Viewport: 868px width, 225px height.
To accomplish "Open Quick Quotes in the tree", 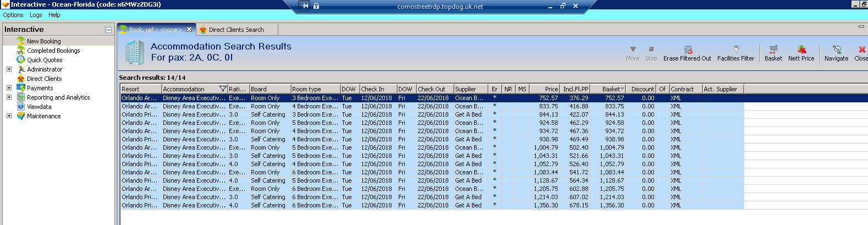I will point(45,59).
